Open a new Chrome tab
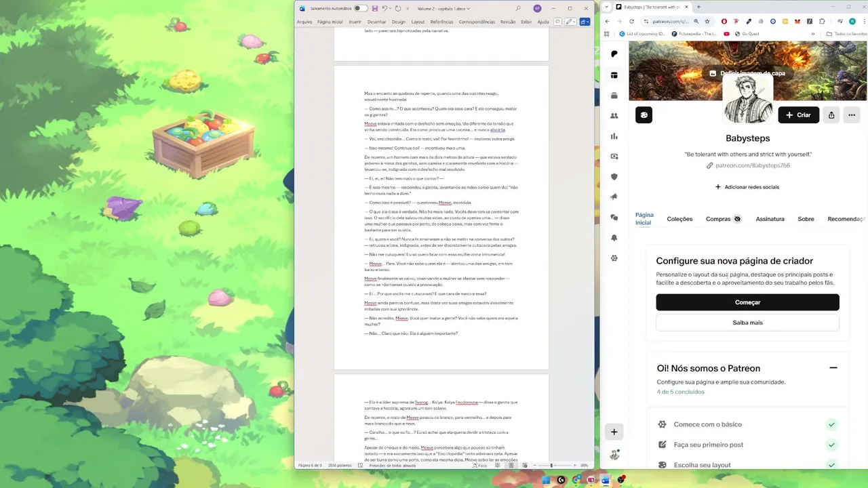This screenshot has width=868, height=488. coord(698,7)
